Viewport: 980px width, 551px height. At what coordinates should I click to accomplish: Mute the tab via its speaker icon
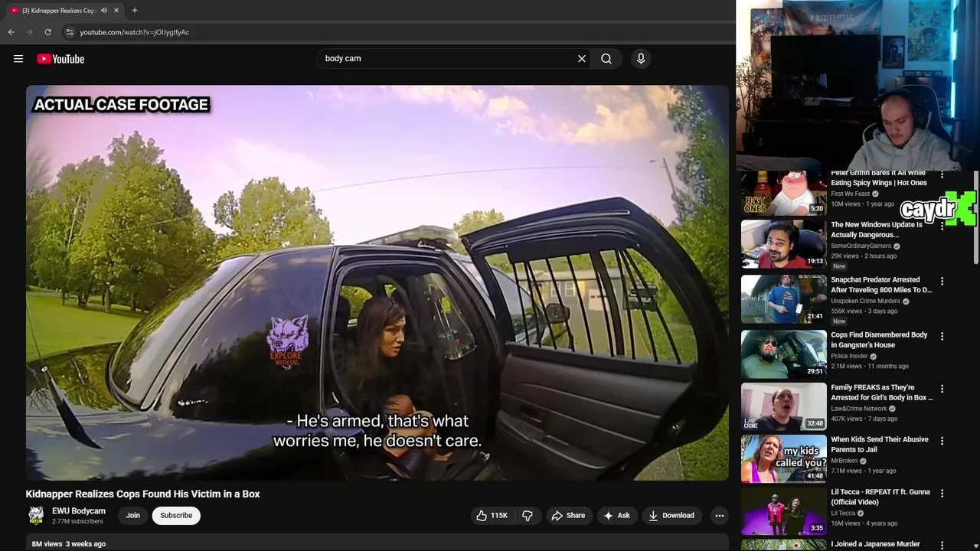(104, 11)
